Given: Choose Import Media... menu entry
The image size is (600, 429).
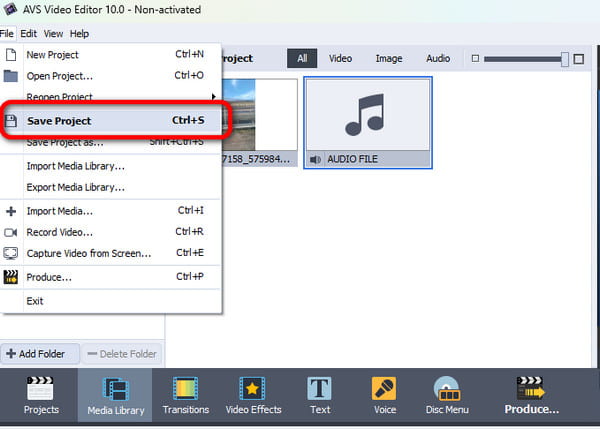Looking at the screenshot, I should [x=111, y=211].
